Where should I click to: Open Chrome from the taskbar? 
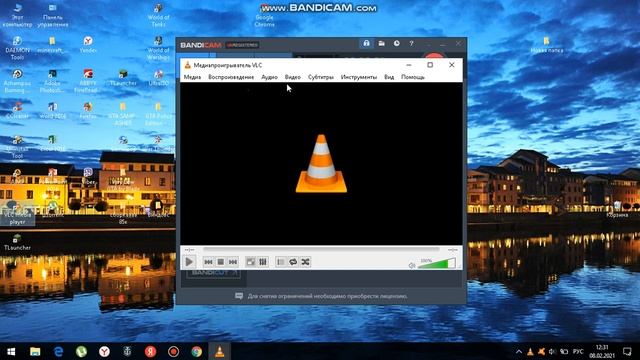point(196,351)
